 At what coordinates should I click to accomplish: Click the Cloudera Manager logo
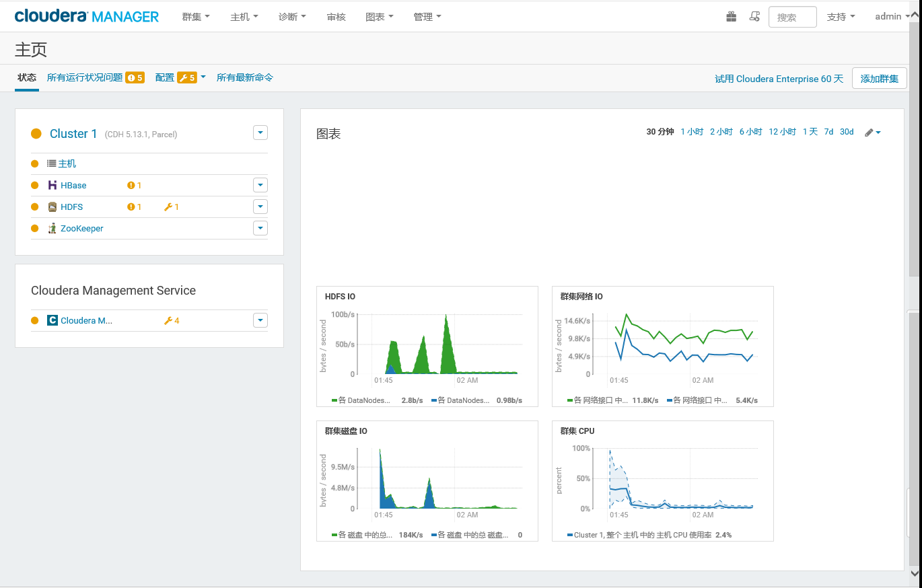tap(87, 16)
